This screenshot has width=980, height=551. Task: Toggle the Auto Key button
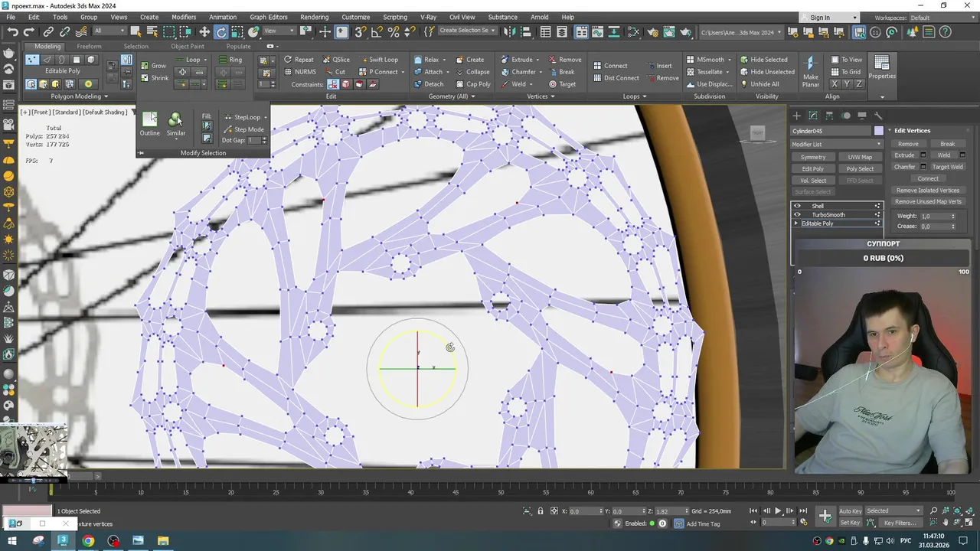coord(850,511)
